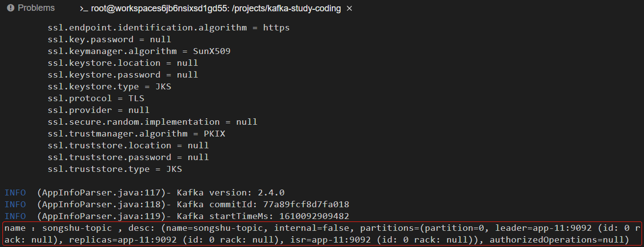Click the ssl.keystore.type = JKS line

pos(109,86)
